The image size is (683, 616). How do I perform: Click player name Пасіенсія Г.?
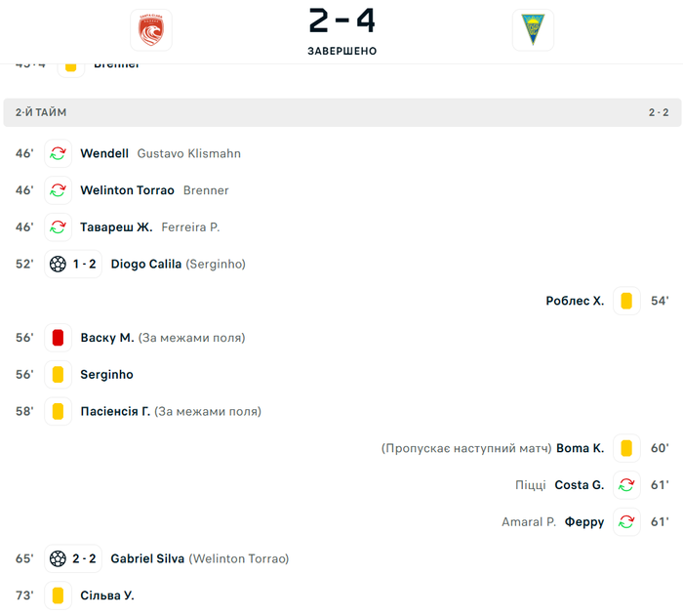[115, 411]
